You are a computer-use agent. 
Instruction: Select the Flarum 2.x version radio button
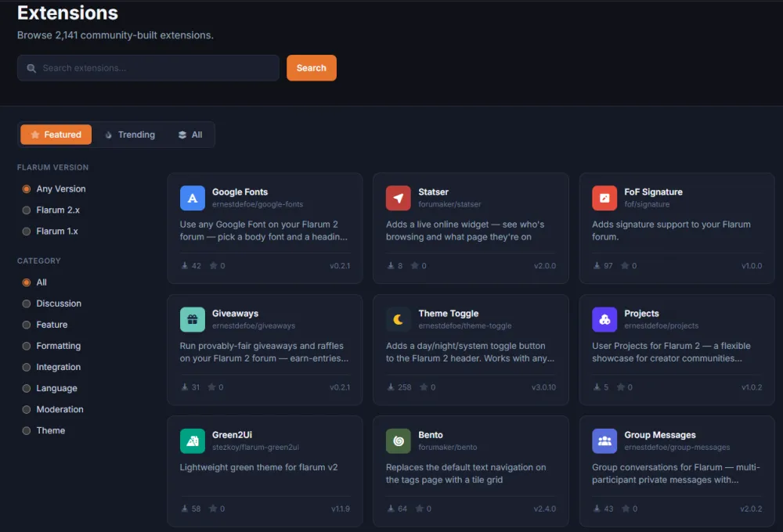27,210
